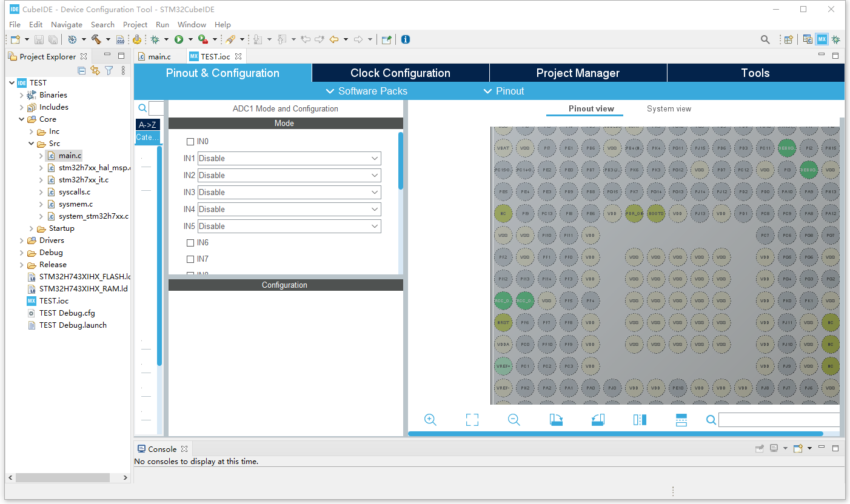The height and width of the screenshot is (504, 850).
Task: Toggle vertical split layout icon
Action: pyautogui.click(x=640, y=420)
